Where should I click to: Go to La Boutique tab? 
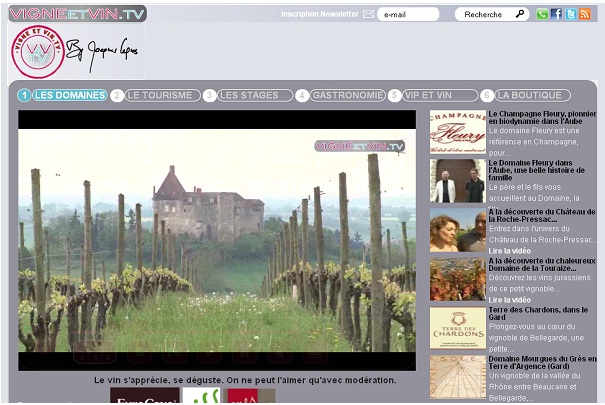click(x=533, y=95)
